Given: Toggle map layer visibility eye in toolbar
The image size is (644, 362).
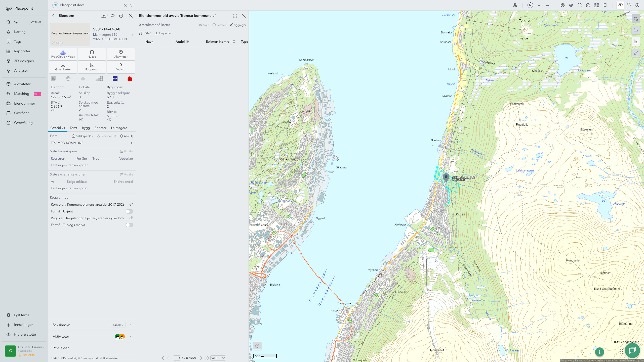Looking at the screenshot, I should (571, 5).
